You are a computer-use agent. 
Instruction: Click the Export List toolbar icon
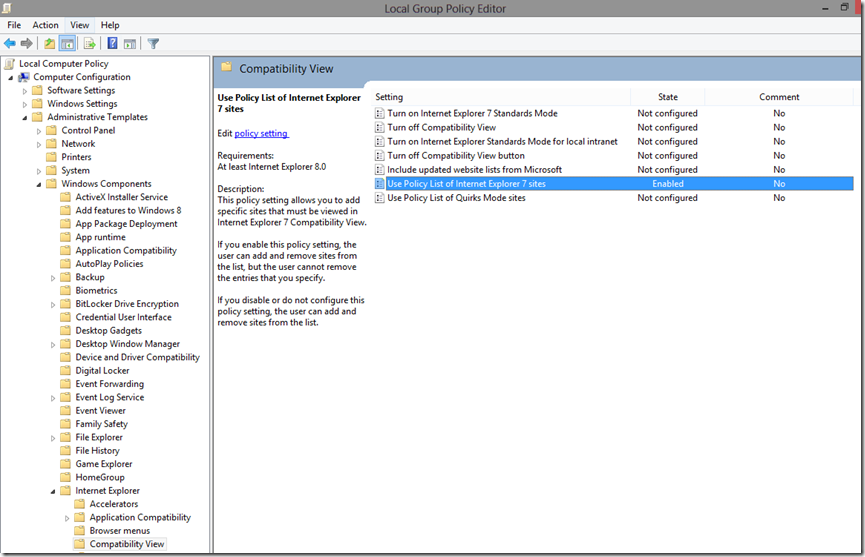click(x=89, y=43)
